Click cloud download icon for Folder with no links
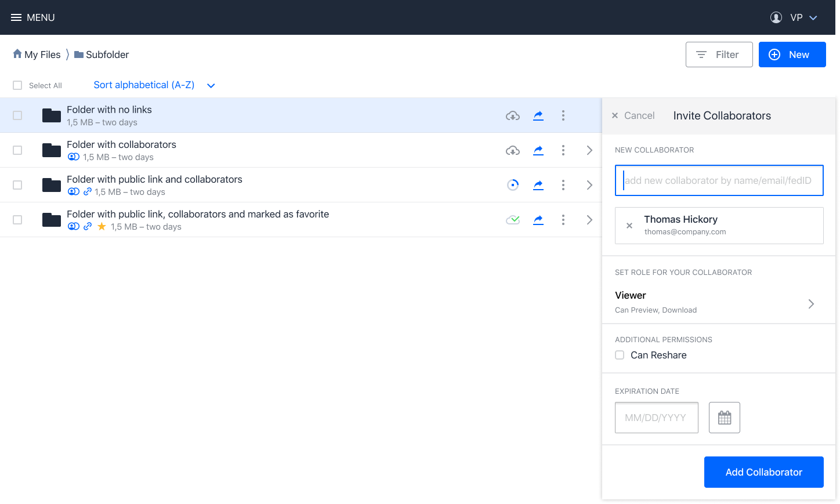Image resolution: width=840 pixels, height=504 pixels. point(513,115)
